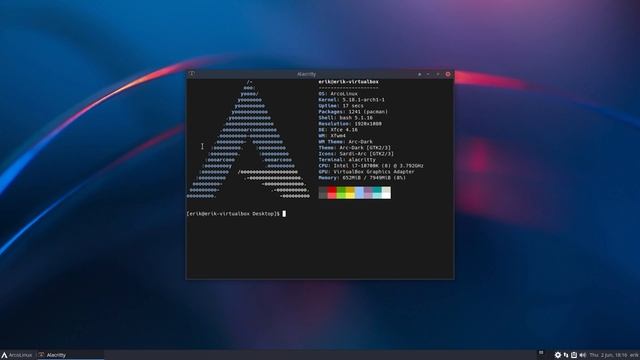Click the 'Terminal: alacritty' line

point(347,160)
